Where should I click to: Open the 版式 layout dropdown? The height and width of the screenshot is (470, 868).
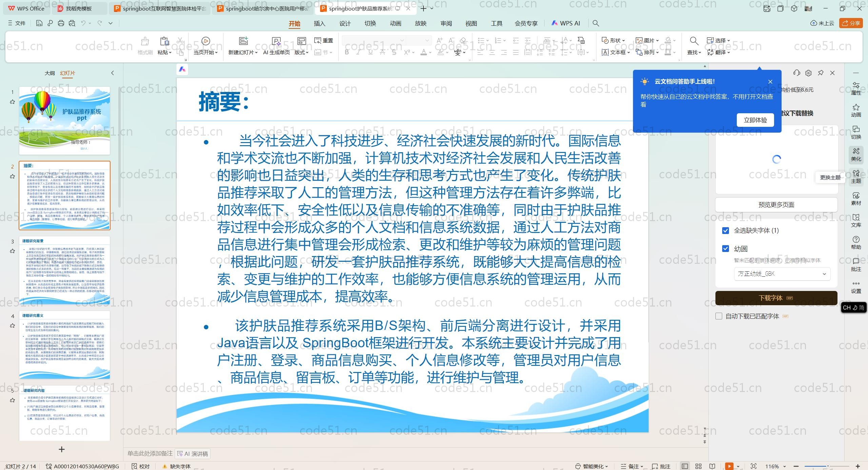coord(301,52)
